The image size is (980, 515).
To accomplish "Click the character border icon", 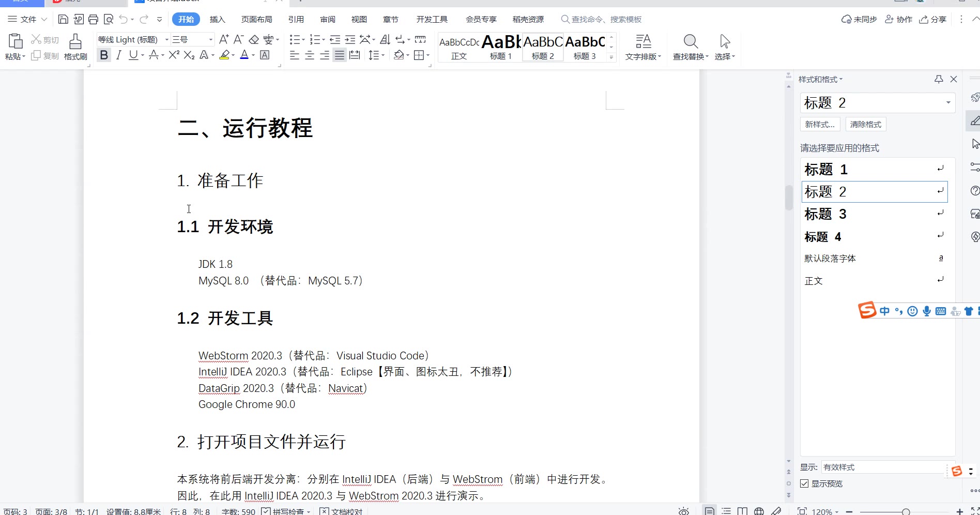I will [x=265, y=55].
